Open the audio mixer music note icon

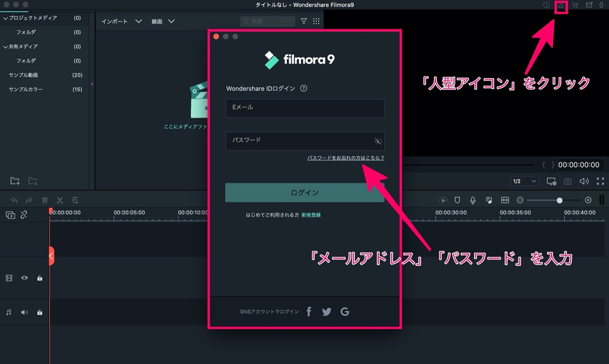coord(489,200)
